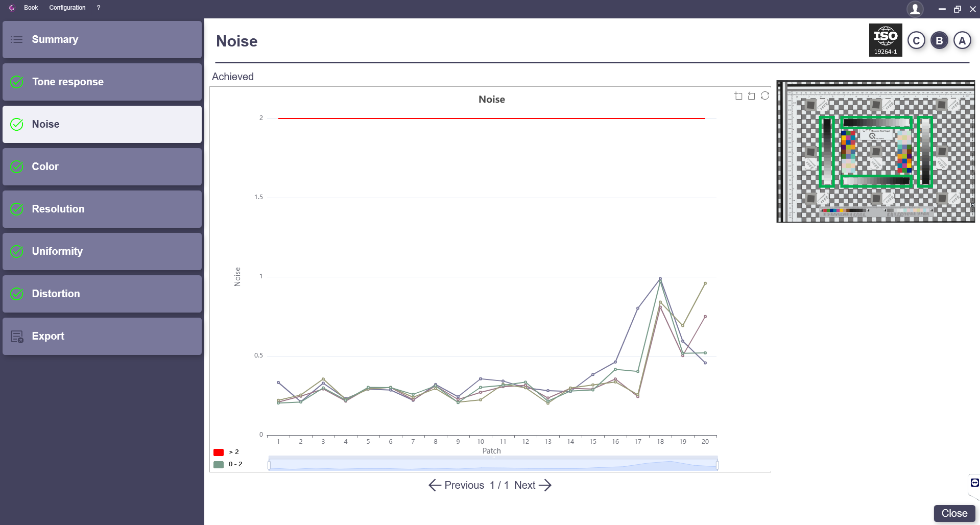
Task: Open the user profile icon
Action: pos(915,9)
